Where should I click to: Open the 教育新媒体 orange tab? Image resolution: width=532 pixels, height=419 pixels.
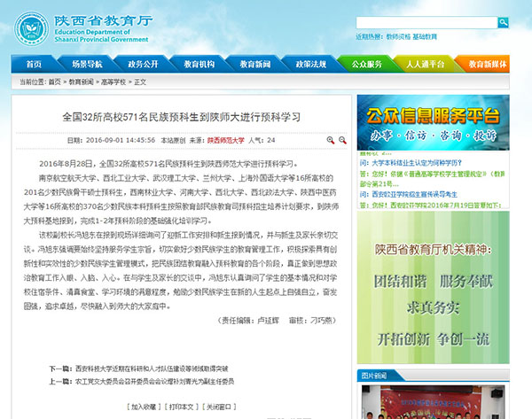pos(488,65)
